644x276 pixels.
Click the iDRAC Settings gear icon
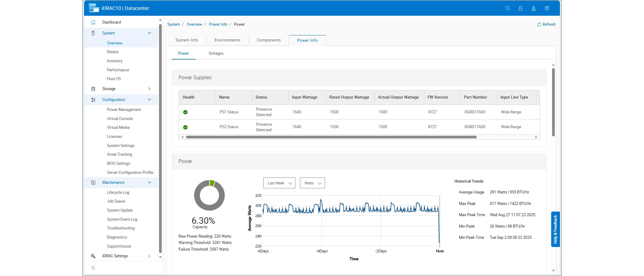point(93,256)
